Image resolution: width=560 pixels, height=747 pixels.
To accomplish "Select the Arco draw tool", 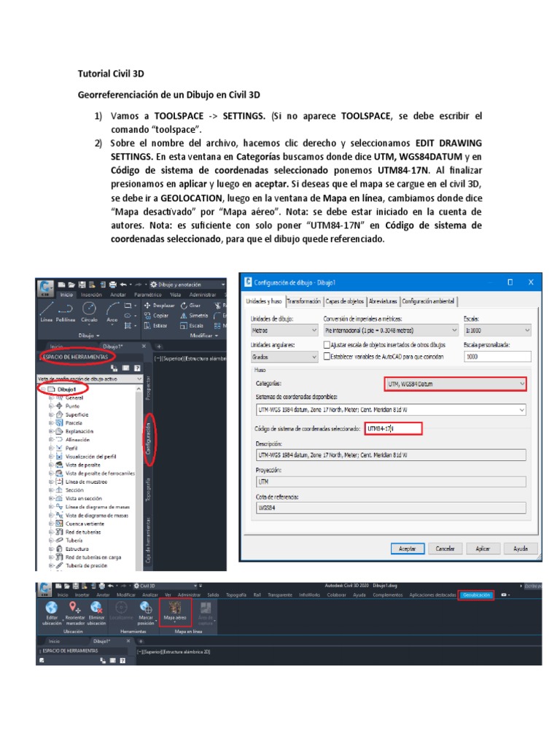I will tap(112, 312).
